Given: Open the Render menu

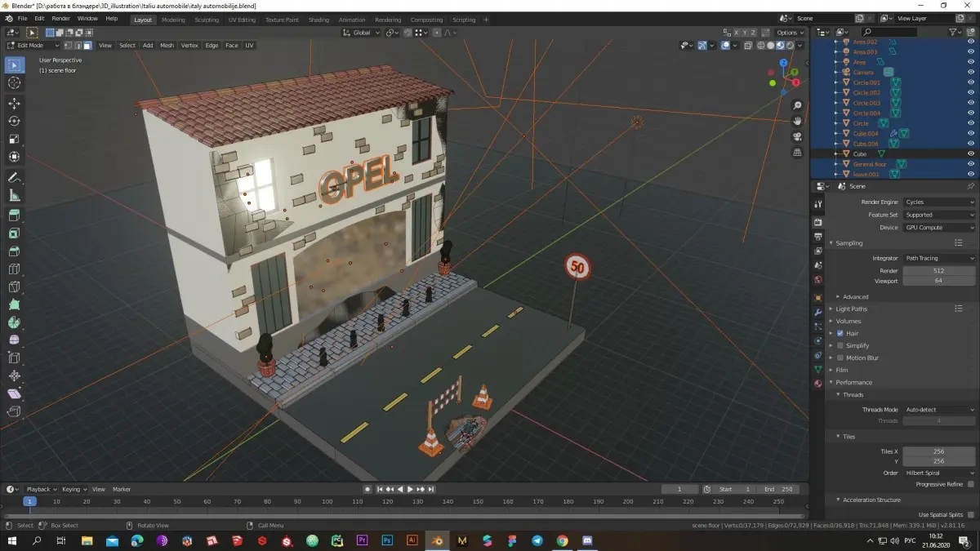Looking at the screenshot, I should point(61,18).
